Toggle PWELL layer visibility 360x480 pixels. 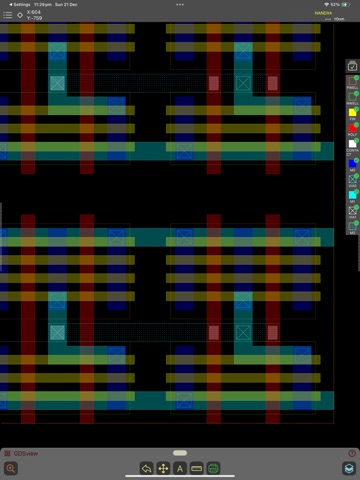[x=352, y=82]
